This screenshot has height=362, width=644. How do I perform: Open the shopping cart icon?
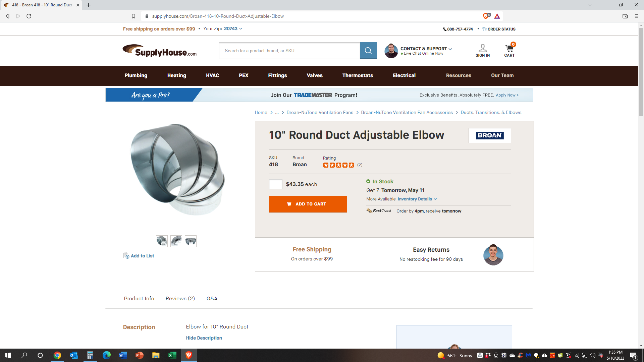tap(509, 49)
